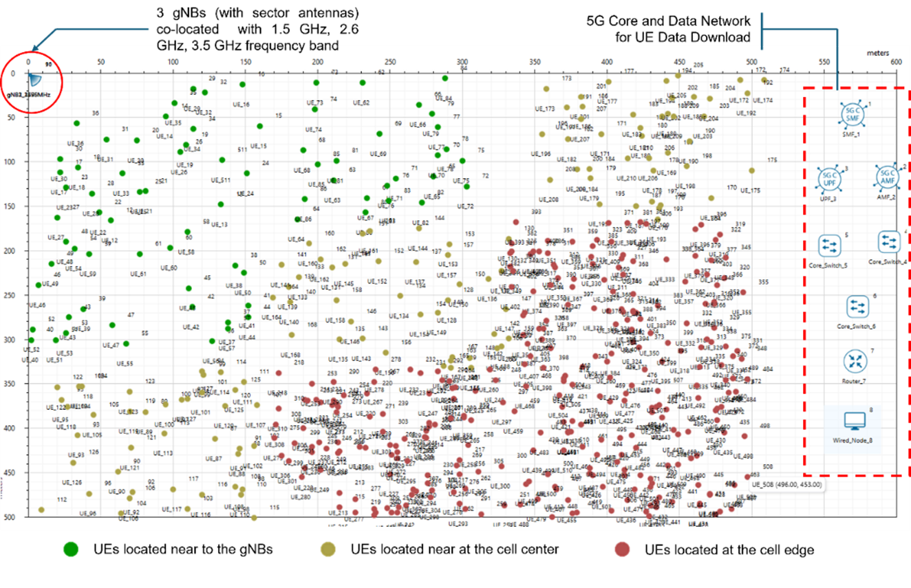The image size is (911, 588).
Task: Select the Wired_Node_8 computer icon
Action: point(853,421)
